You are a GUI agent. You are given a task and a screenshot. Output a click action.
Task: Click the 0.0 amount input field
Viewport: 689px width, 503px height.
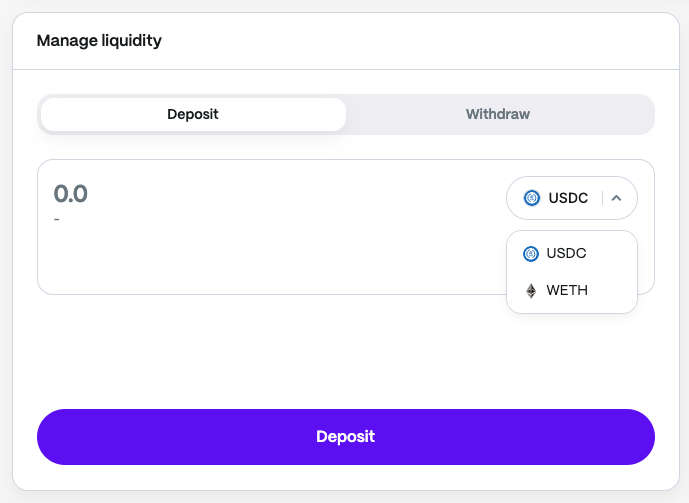pos(71,194)
